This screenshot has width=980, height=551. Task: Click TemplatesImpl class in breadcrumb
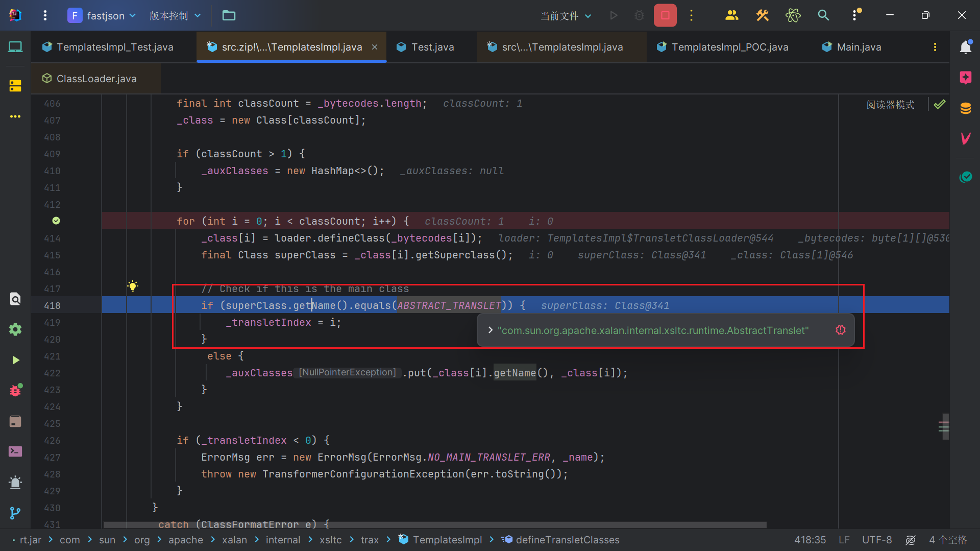pyautogui.click(x=440, y=540)
